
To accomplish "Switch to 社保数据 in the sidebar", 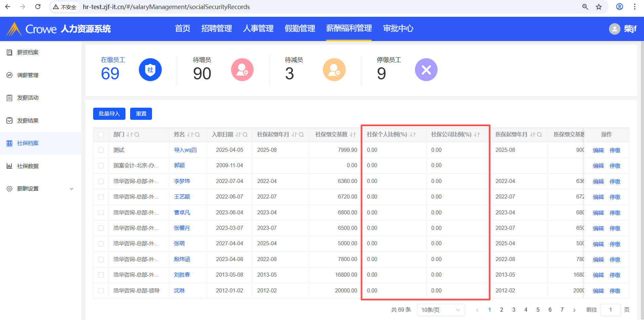I will click(x=28, y=166).
